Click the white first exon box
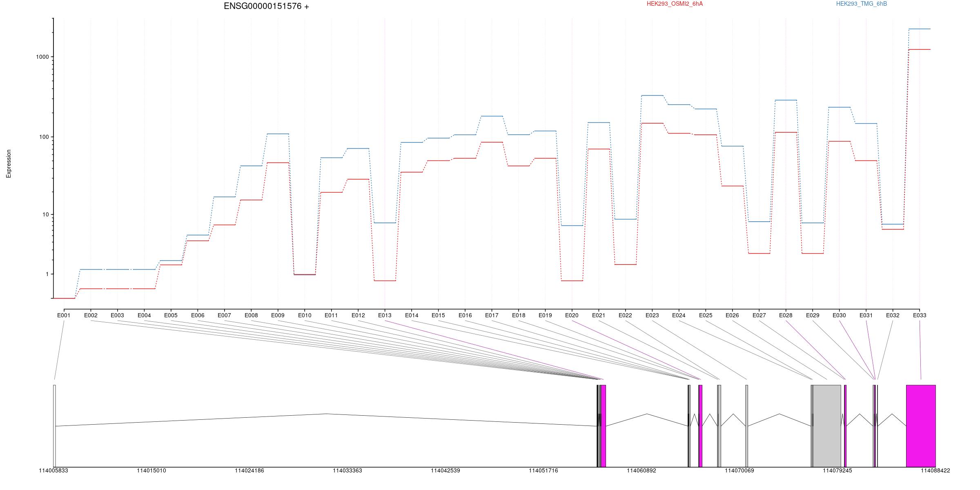 pyautogui.click(x=54, y=426)
